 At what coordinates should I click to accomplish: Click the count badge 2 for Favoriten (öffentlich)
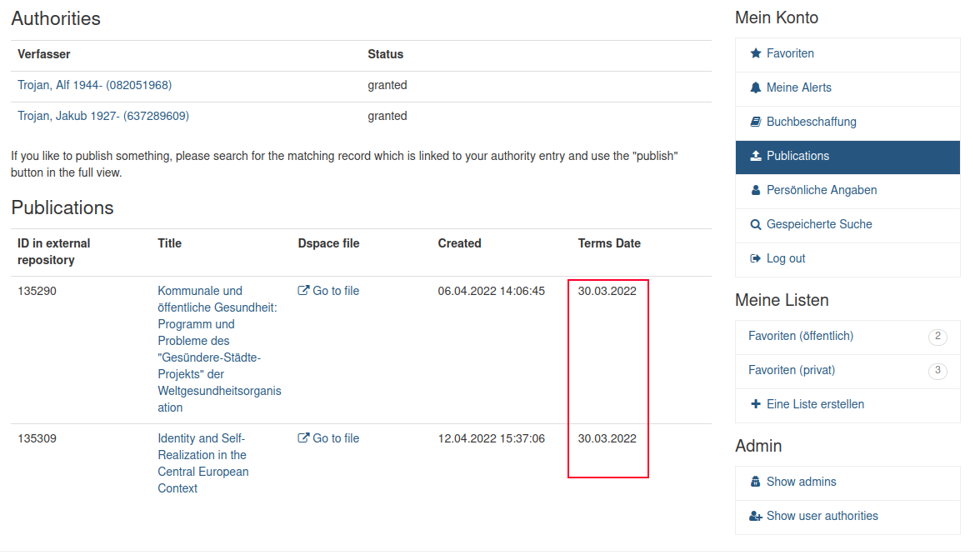(937, 337)
